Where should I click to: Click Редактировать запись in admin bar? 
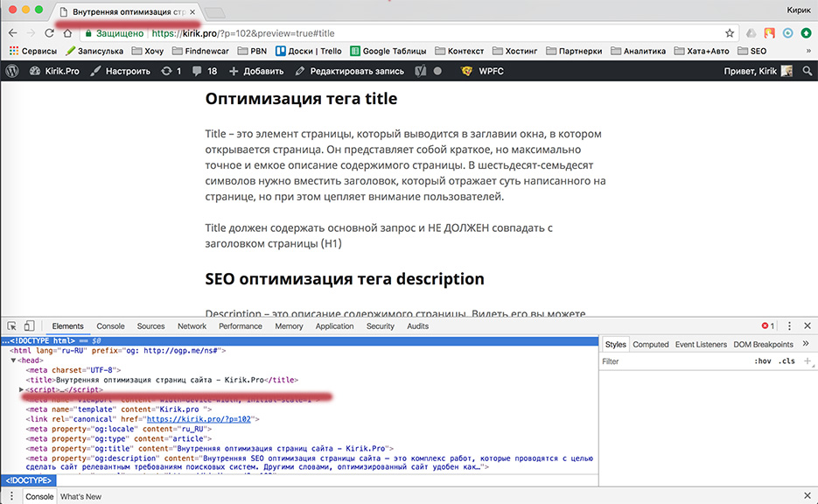click(x=350, y=71)
